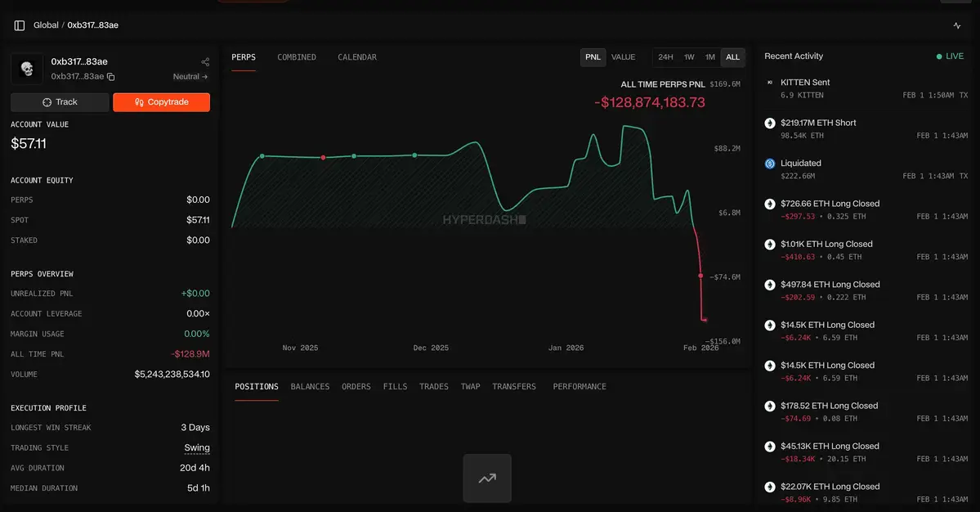Click the skull avatar thumbnail

pyautogui.click(x=27, y=69)
